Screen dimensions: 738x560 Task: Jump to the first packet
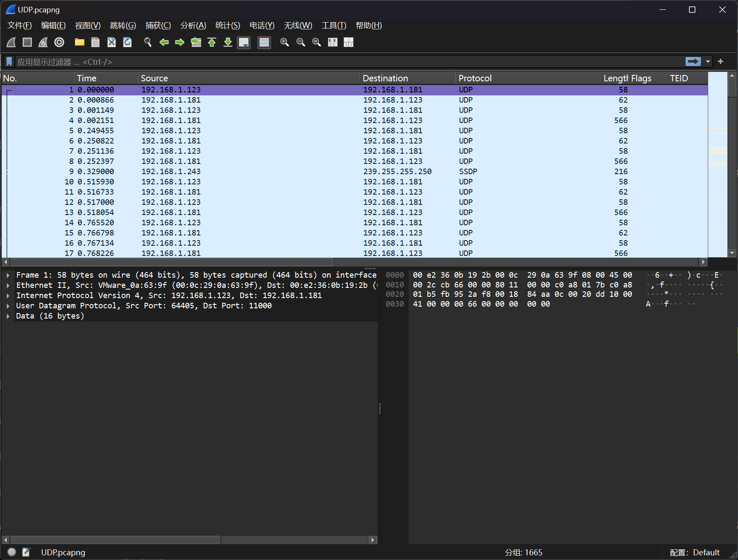pos(212,42)
